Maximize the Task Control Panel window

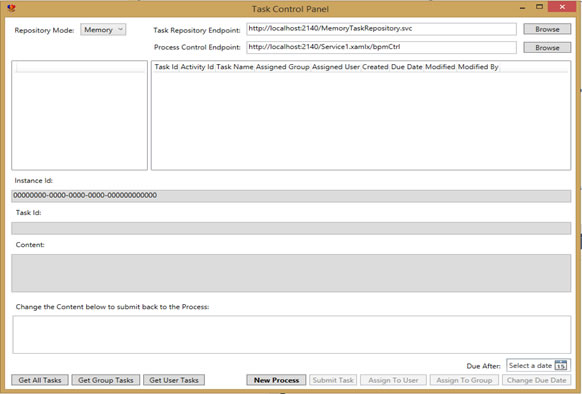point(539,7)
